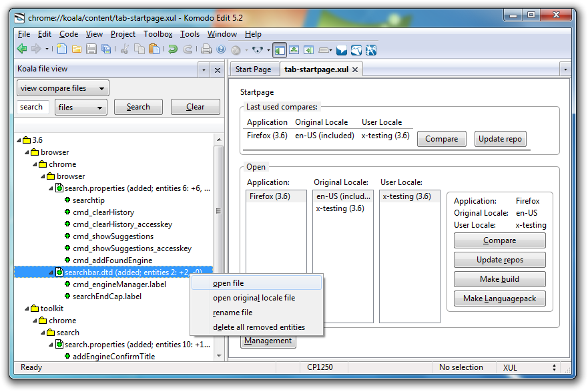Collapse the toolkit search folder node
This screenshot has width=588, height=392.
point(43,333)
